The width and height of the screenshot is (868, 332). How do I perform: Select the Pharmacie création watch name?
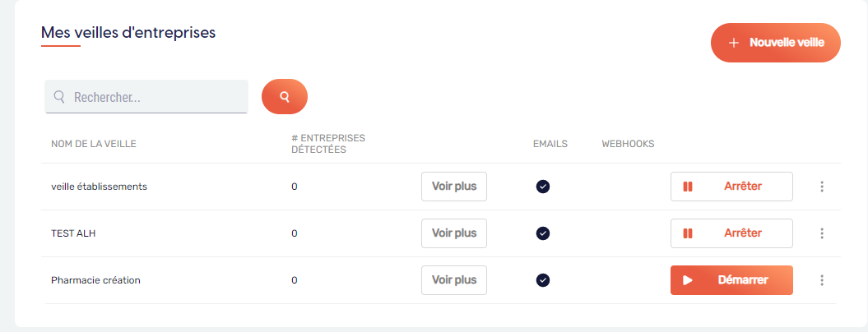point(95,280)
